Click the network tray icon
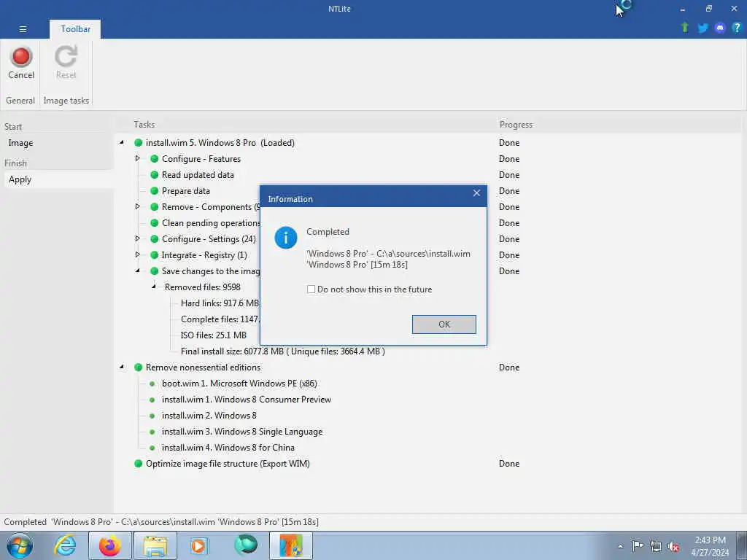The height and width of the screenshot is (560, 747). coord(656,547)
